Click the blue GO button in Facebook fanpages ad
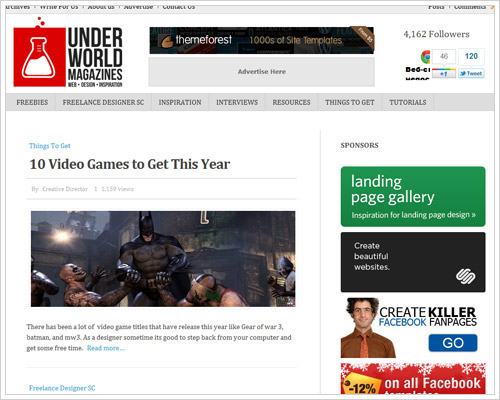500x400 pixels. click(x=453, y=343)
